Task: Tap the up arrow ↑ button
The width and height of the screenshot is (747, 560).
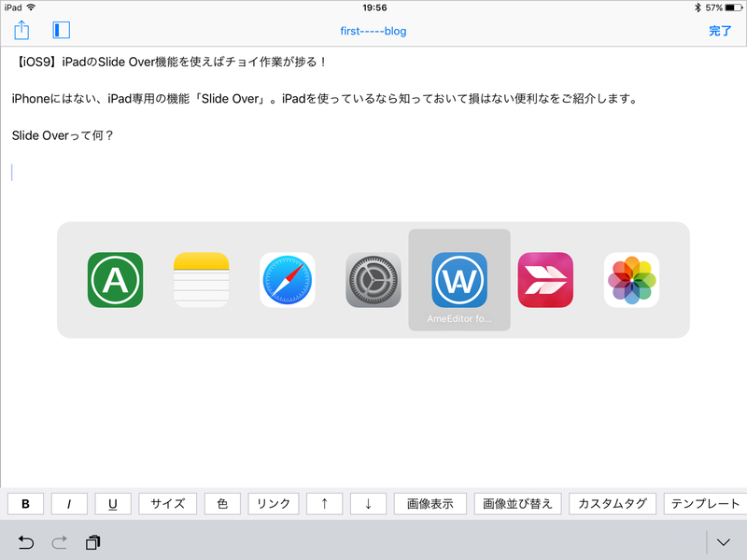Action: click(324, 504)
